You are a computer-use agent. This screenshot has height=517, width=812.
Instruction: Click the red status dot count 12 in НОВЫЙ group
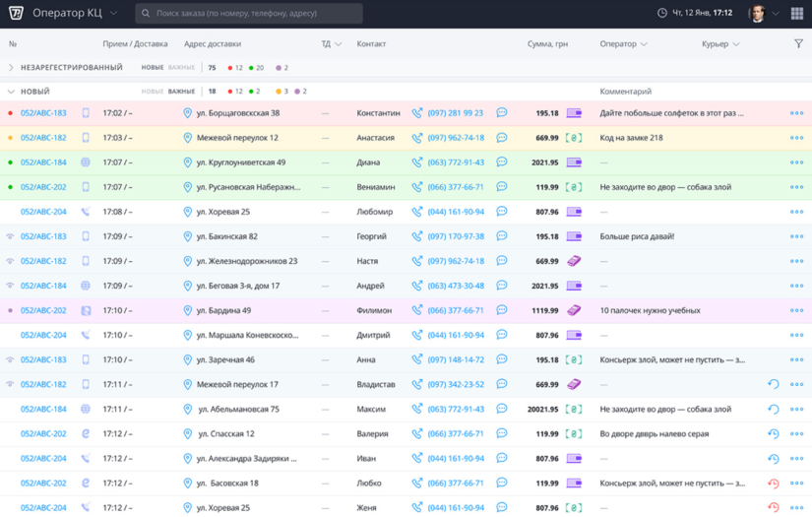coord(235,92)
